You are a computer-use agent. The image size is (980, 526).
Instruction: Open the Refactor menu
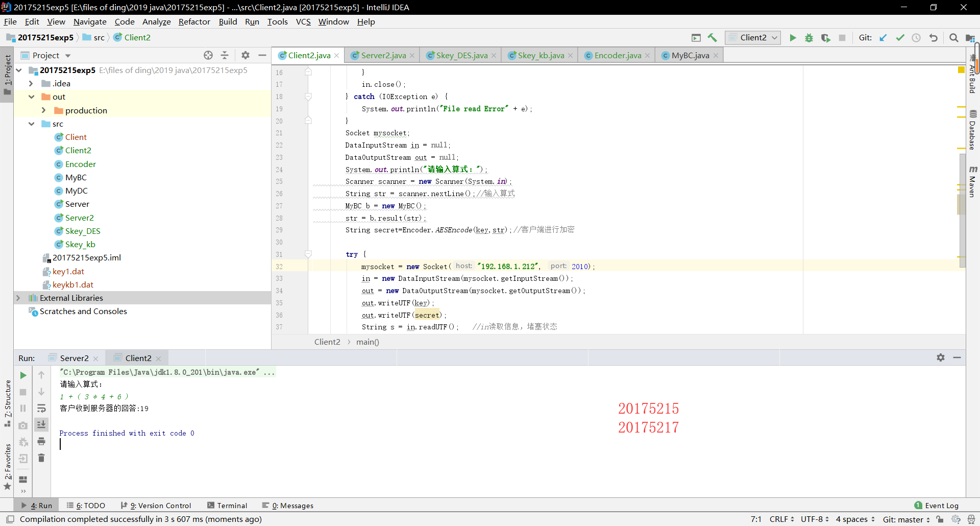pos(194,21)
